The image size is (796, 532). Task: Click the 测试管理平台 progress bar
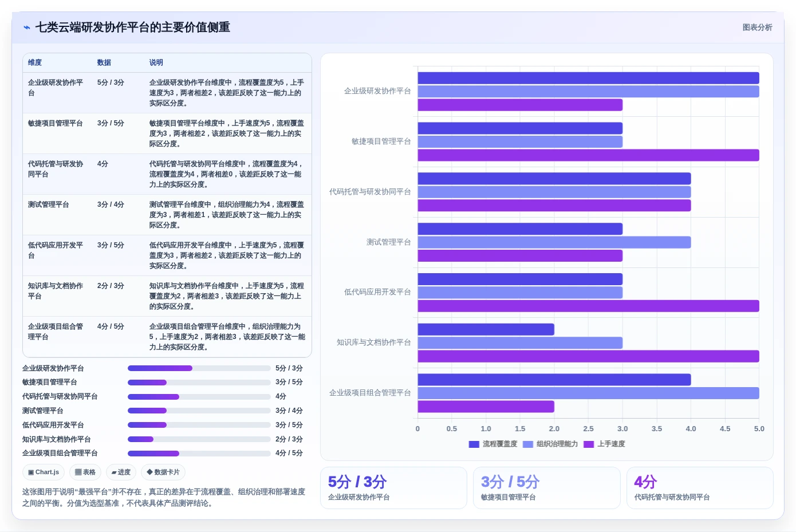pyautogui.click(x=199, y=411)
